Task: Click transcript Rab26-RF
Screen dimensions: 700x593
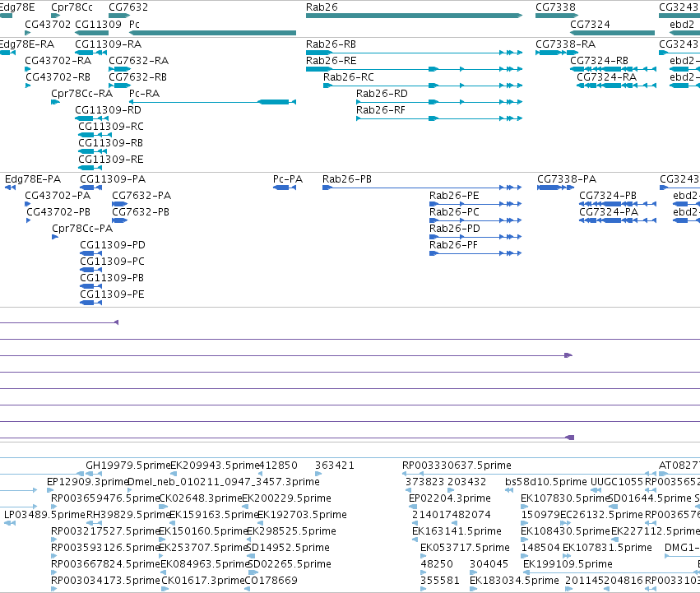Action: coord(380,110)
